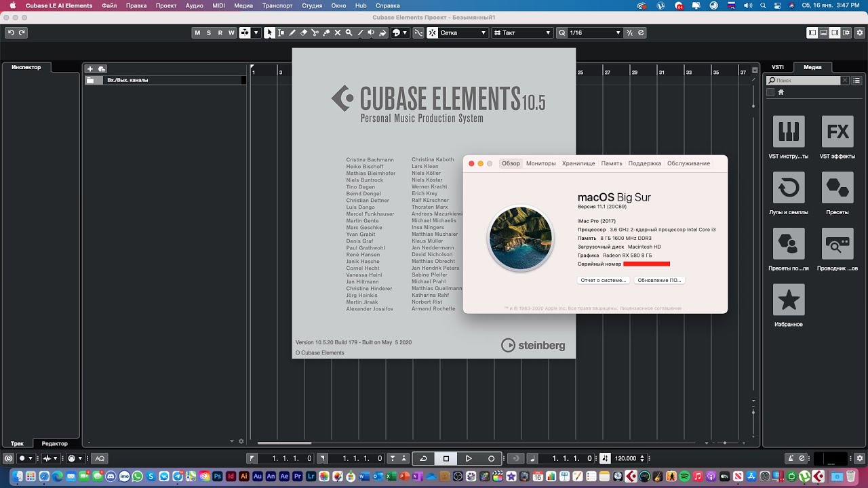Toggle global Solo S button
The image size is (868, 488).
(209, 33)
